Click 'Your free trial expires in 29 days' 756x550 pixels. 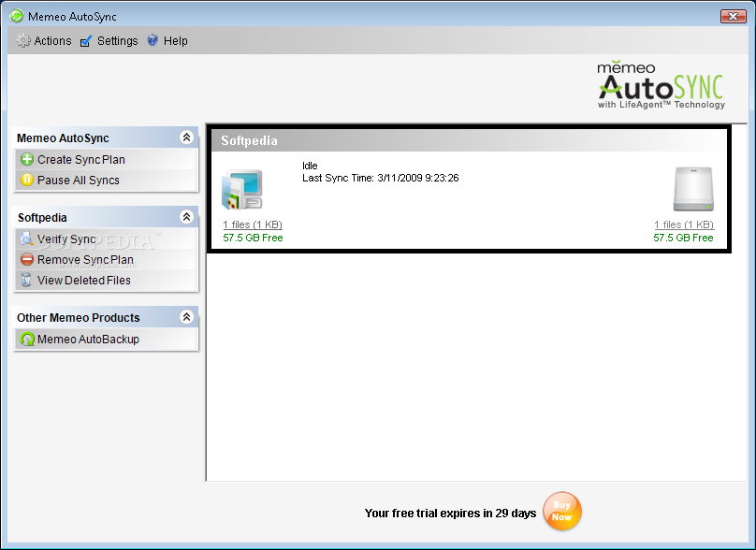coord(450,514)
